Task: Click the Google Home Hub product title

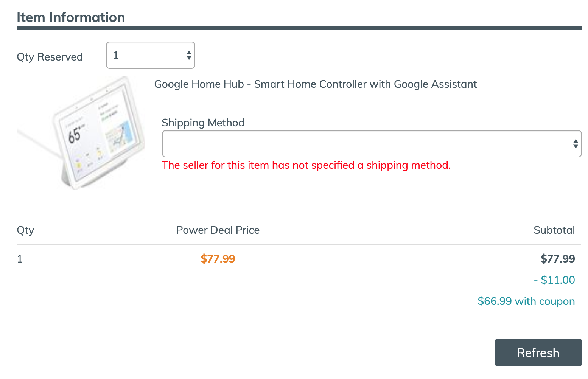Action: (315, 84)
